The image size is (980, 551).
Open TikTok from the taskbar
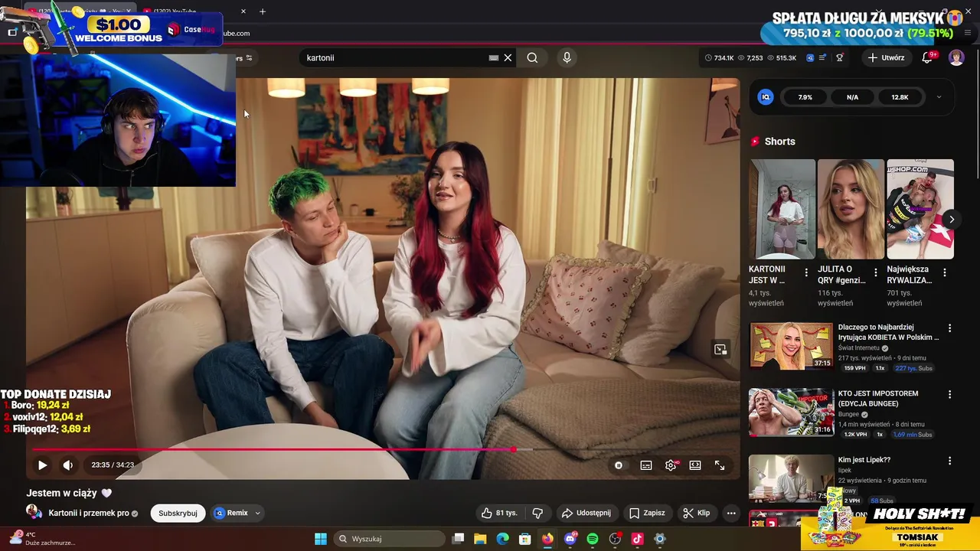click(x=637, y=539)
